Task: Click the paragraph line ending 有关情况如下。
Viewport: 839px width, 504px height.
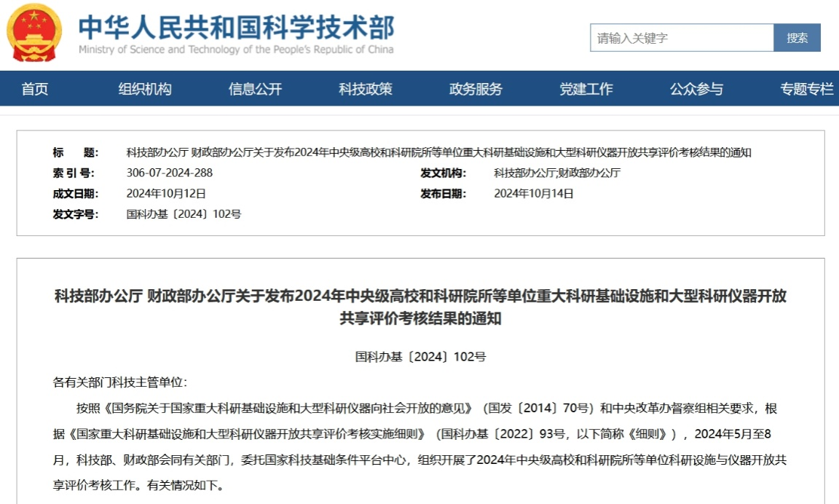Action: click(138, 485)
